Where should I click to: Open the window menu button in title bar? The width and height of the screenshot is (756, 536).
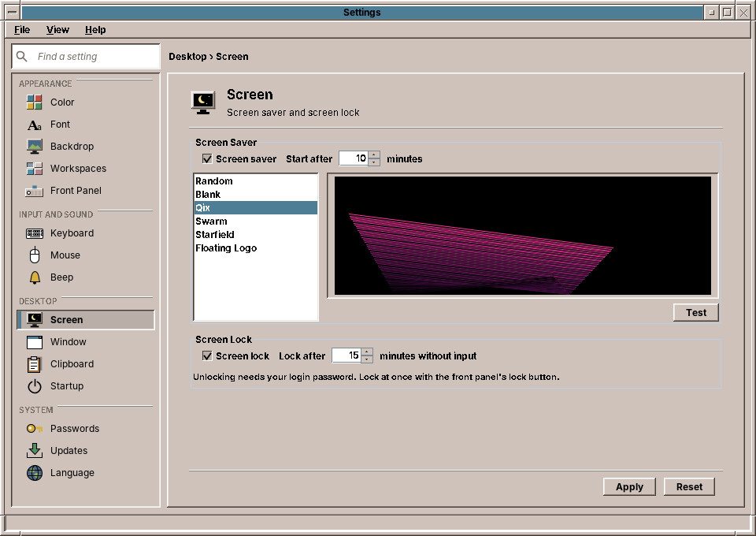tap(13, 12)
